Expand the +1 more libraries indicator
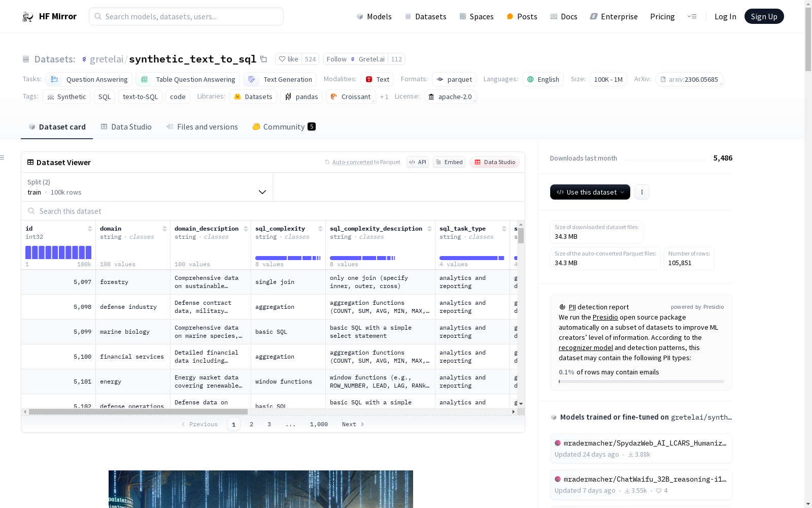Viewport: 812px width, 508px height. [x=384, y=97]
